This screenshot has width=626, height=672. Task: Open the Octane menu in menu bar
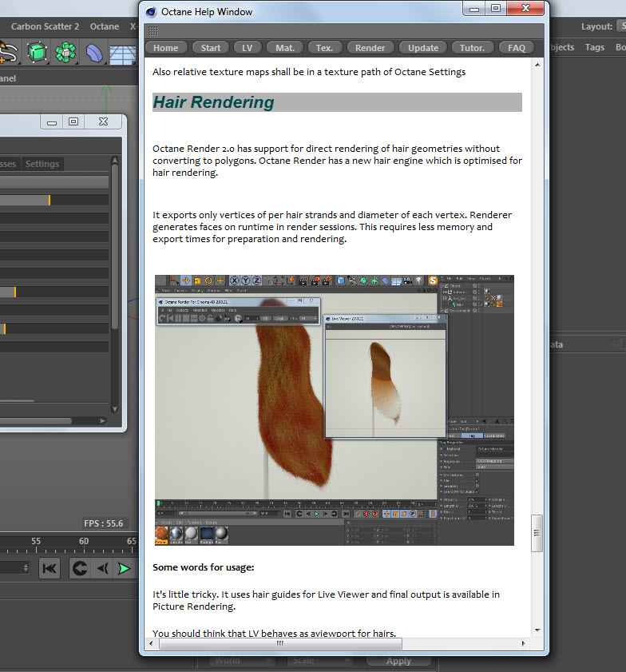105,26
